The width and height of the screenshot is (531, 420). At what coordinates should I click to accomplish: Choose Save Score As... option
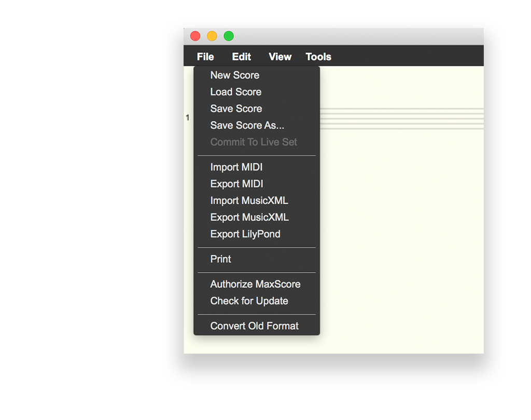(x=257, y=125)
